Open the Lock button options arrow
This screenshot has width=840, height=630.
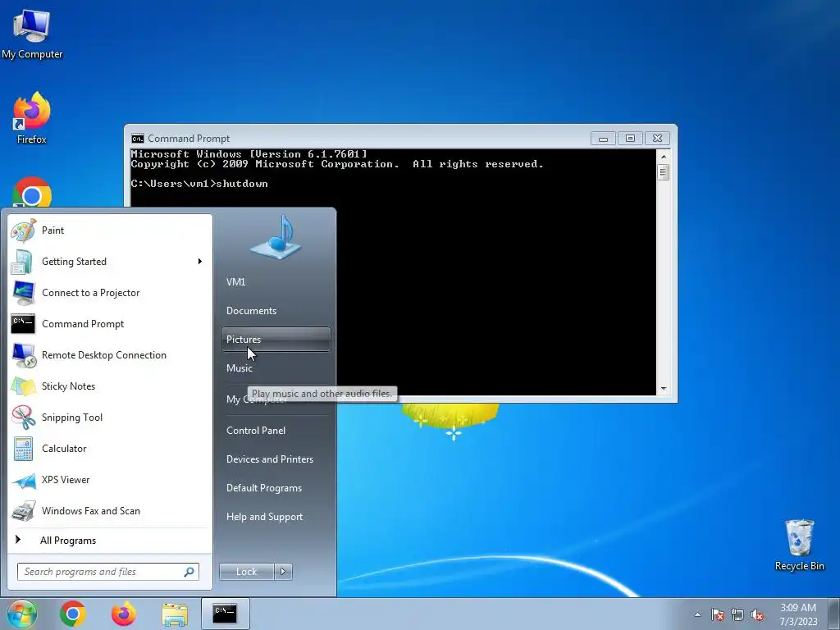coord(283,572)
